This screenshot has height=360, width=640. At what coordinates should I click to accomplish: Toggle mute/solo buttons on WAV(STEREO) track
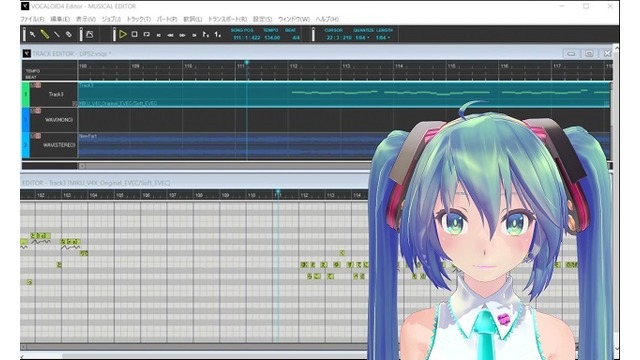coord(36,136)
